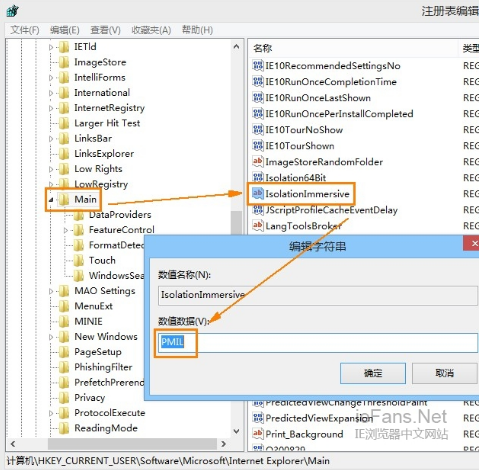Click the IsolationImmersive string value icon
The height and width of the screenshot is (470, 483).
click(258, 194)
